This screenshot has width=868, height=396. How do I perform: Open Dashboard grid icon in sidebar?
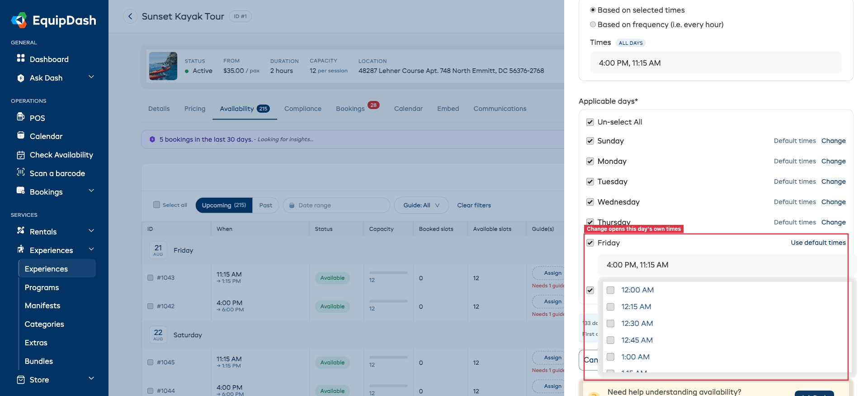click(21, 58)
